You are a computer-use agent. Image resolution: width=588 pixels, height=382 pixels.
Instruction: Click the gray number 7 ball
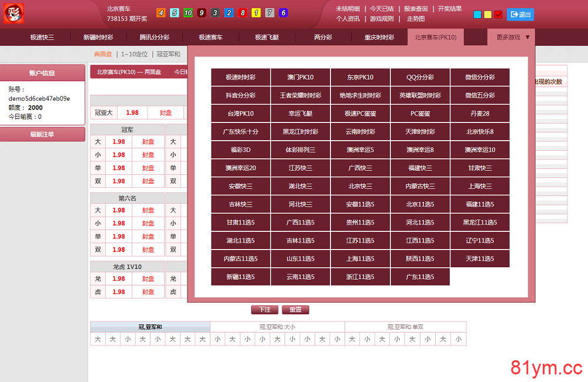click(x=269, y=13)
